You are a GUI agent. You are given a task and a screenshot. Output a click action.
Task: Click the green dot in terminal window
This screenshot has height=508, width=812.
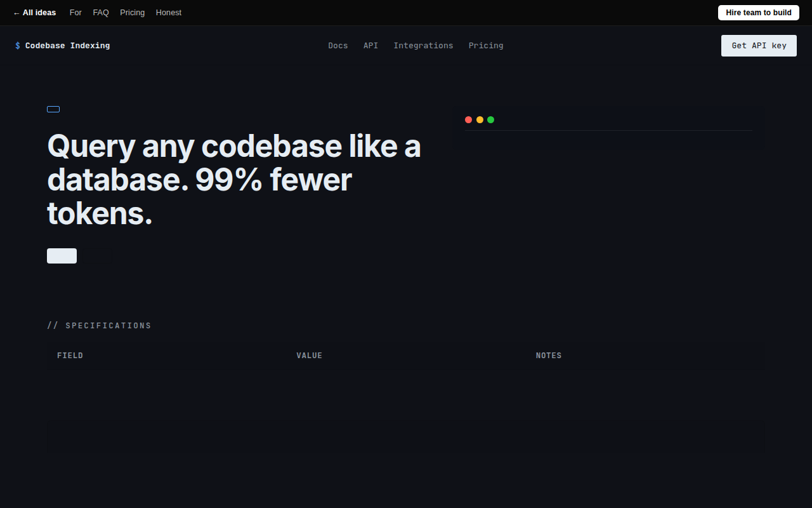click(490, 119)
